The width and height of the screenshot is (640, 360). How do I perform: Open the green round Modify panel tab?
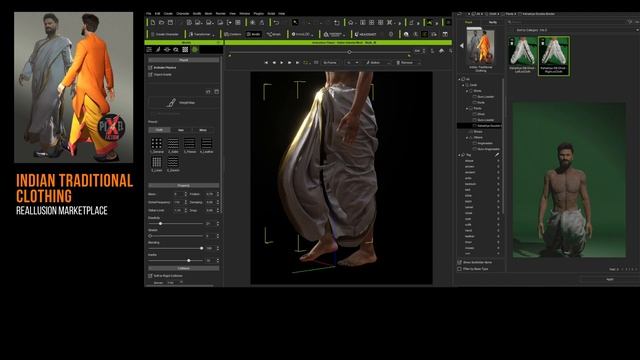point(195,50)
